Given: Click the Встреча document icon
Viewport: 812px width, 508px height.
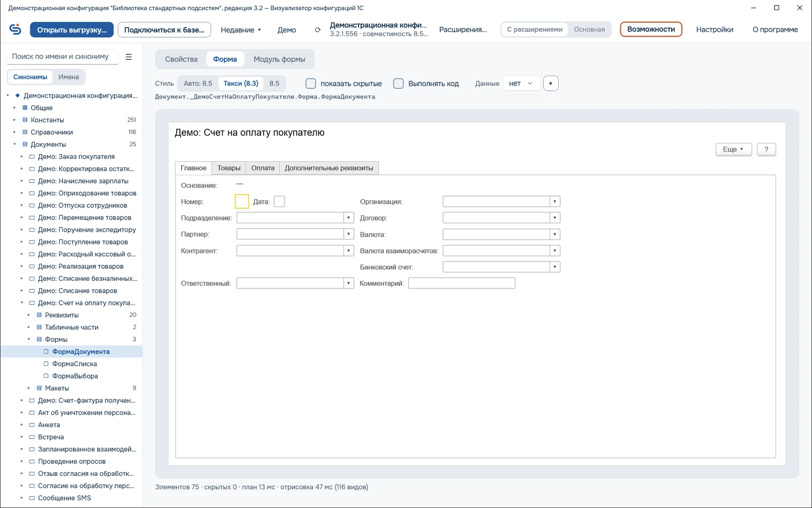Looking at the screenshot, I should point(32,437).
